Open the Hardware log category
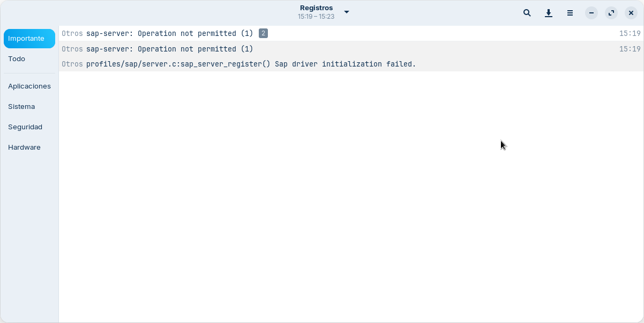 [x=24, y=148]
